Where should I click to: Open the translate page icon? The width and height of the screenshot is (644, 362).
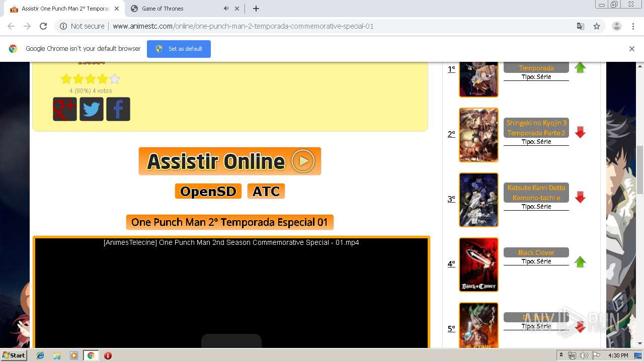(x=580, y=26)
